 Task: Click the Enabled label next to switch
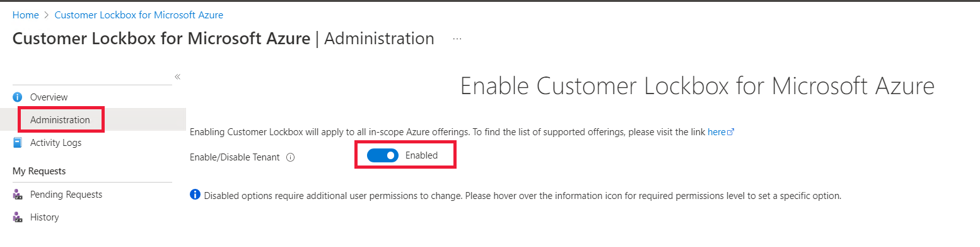[x=421, y=155]
